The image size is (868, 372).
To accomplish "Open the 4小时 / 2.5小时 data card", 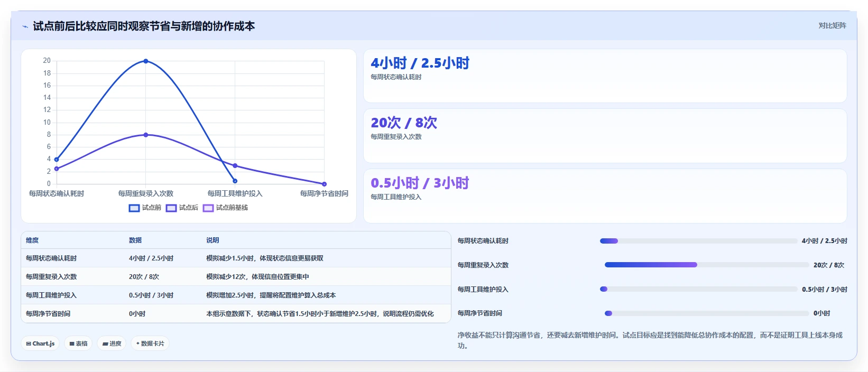I will click(605, 76).
